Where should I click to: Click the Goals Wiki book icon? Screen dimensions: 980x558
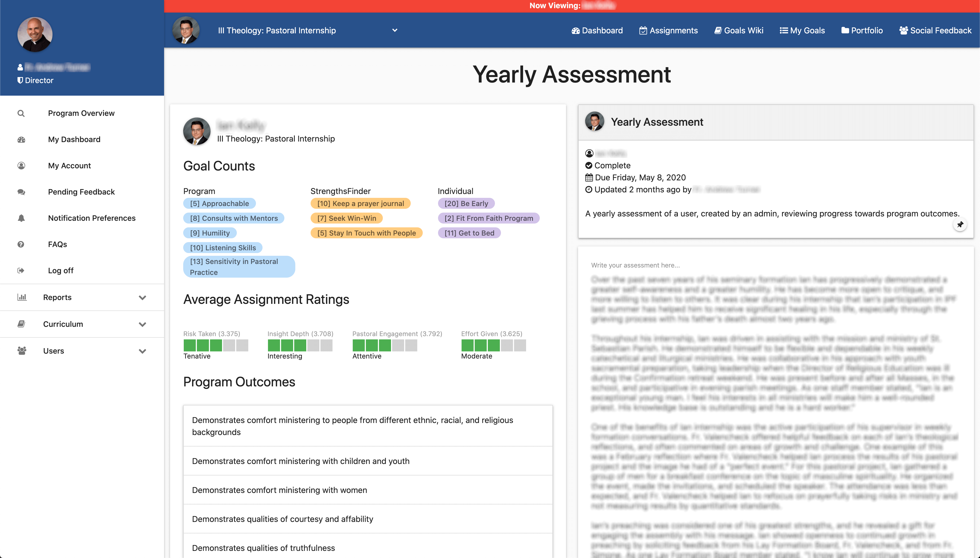pyautogui.click(x=718, y=31)
